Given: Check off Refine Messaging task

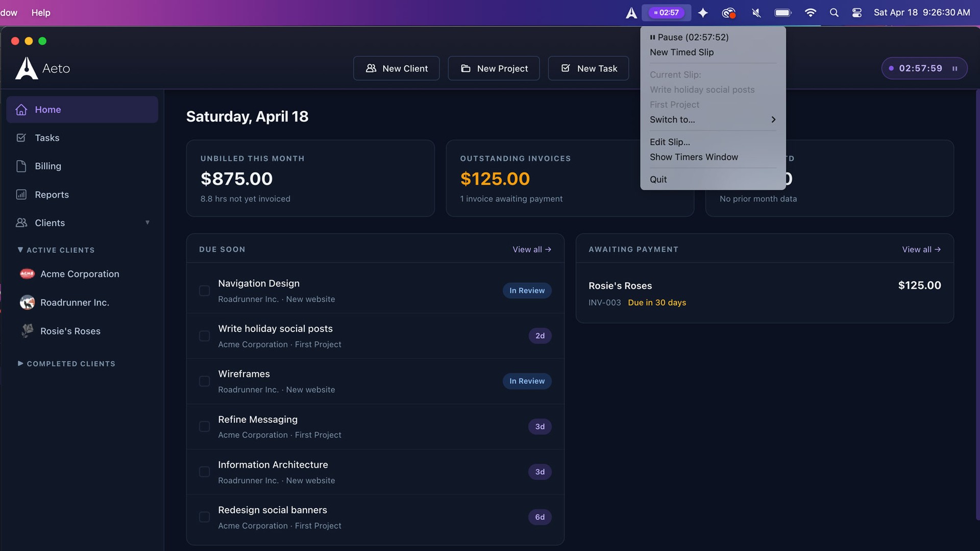Looking at the screenshot, I should point(204,427).
